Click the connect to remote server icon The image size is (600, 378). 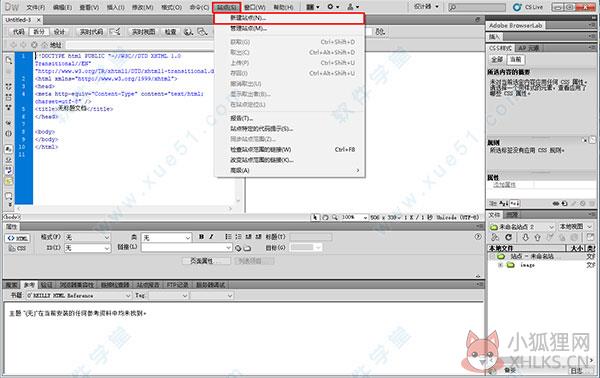pos(495,238)
